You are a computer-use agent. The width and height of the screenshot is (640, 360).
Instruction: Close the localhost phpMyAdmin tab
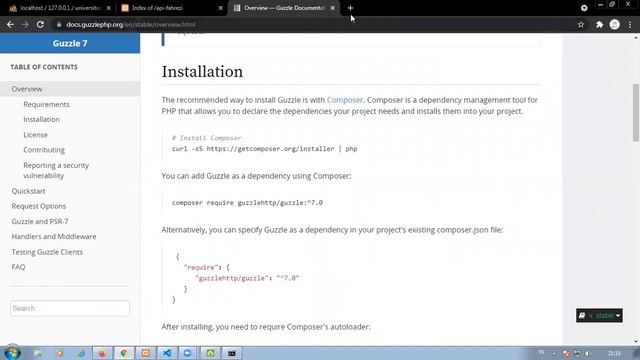coord(109,8)
